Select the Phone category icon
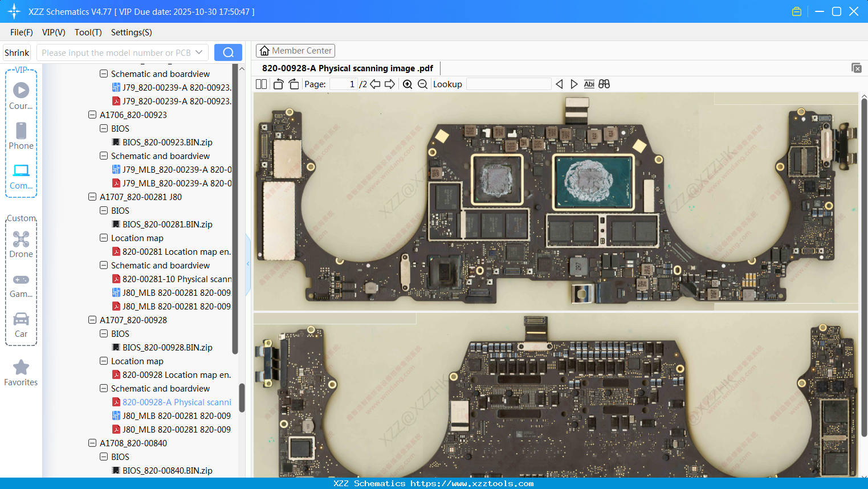868x489 pixels. (21, 136)
